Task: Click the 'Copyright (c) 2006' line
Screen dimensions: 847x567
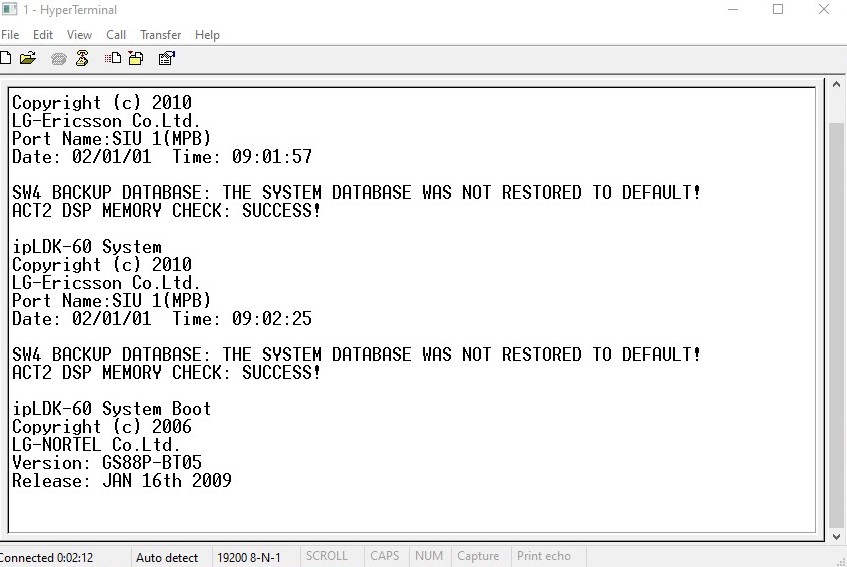Action: (102, 427)
